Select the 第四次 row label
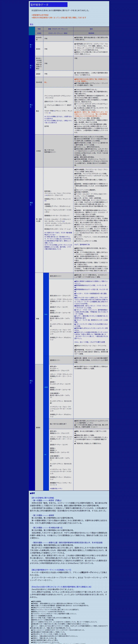 point(32,204)
